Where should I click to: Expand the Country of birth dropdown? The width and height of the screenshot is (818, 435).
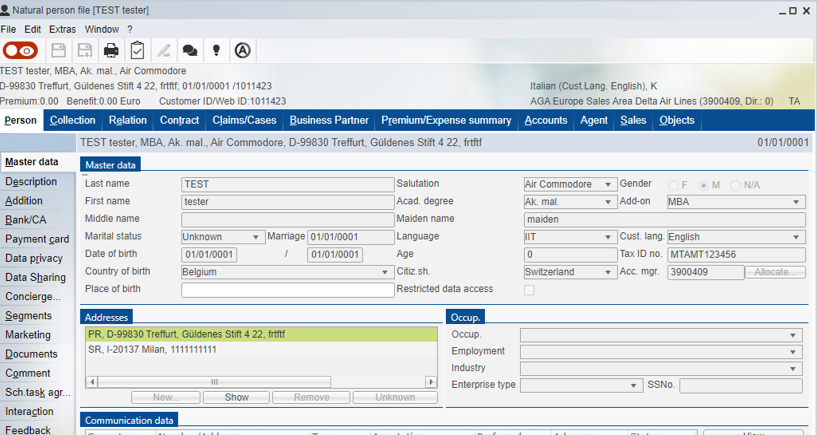click(x=384, y=272)
